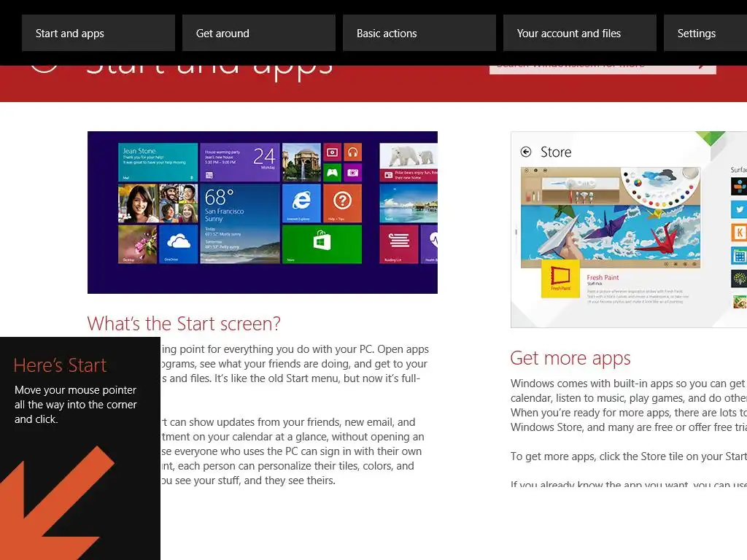Click the orange Music headphones tile
Screen dimensions: 747x560
(352, 152)
